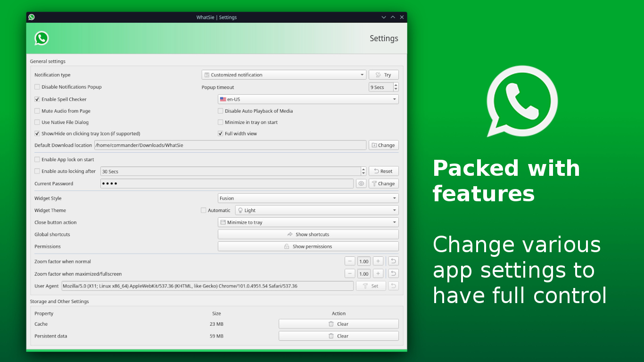Click the user agent Set button

(x=371, y=286)
